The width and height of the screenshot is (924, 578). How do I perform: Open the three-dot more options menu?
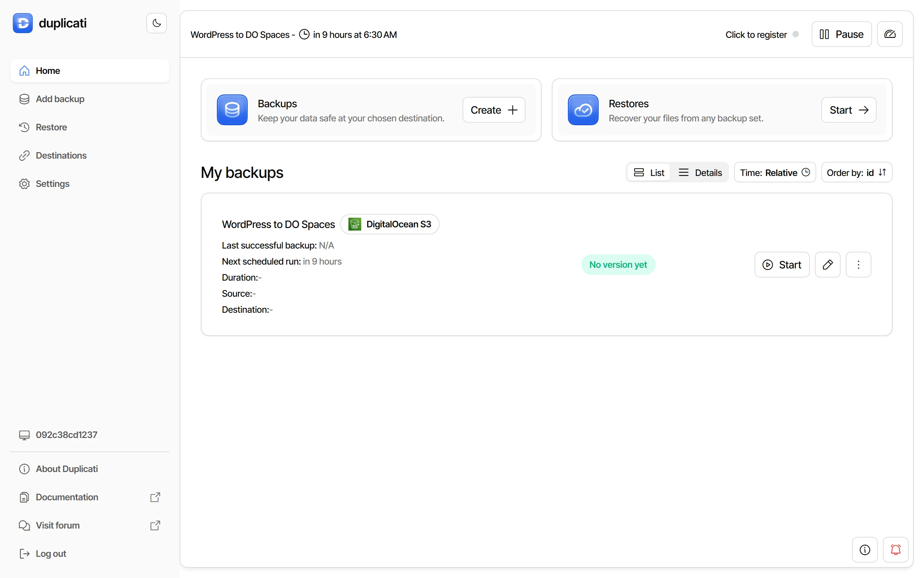[x=858, y=265]
